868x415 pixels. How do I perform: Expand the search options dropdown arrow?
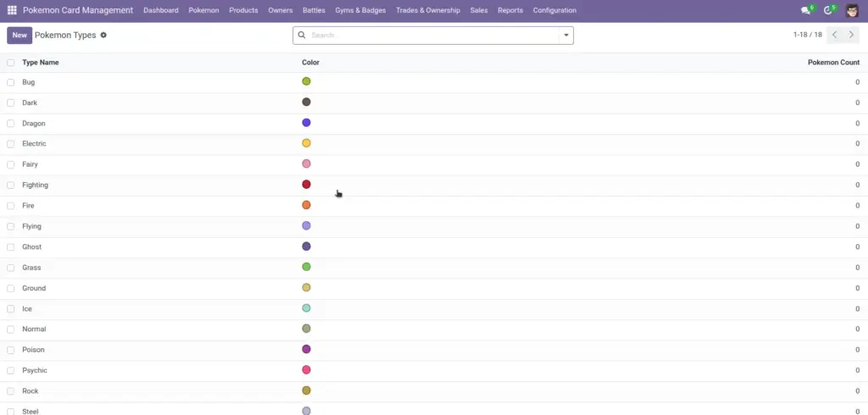point(565,35)
